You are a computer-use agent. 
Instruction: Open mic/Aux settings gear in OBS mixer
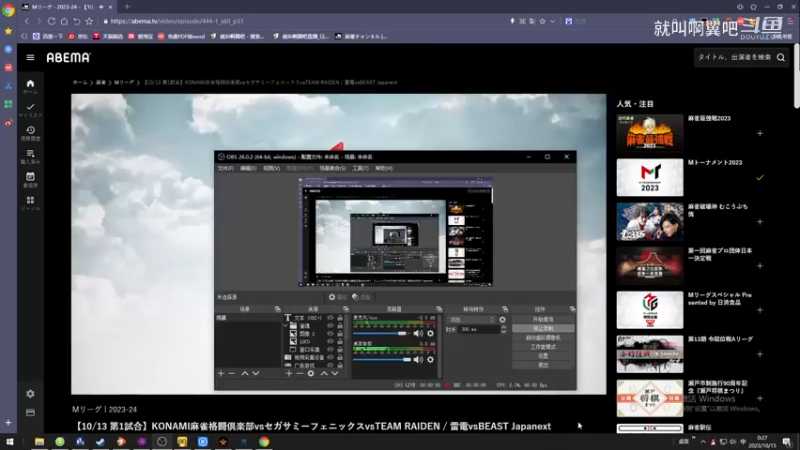click(431, 333)
